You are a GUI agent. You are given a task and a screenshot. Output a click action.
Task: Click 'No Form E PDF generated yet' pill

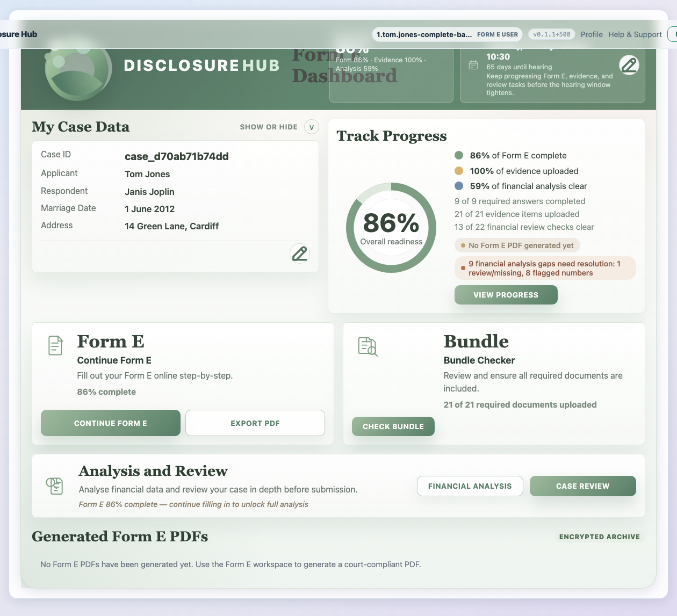517,245
